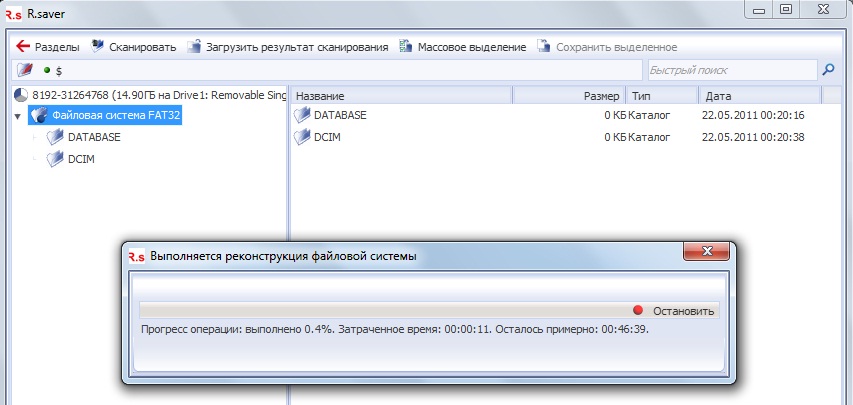Image resolution: width=853 pixels, height=405 pixels.
Task: Maximize the R.saver window
Action: click(x=786, y=10)
